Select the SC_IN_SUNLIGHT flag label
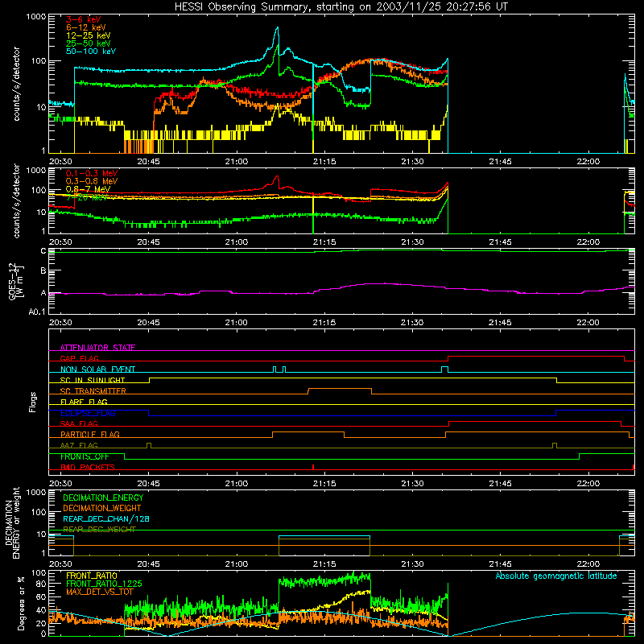 tap(93, 380)
